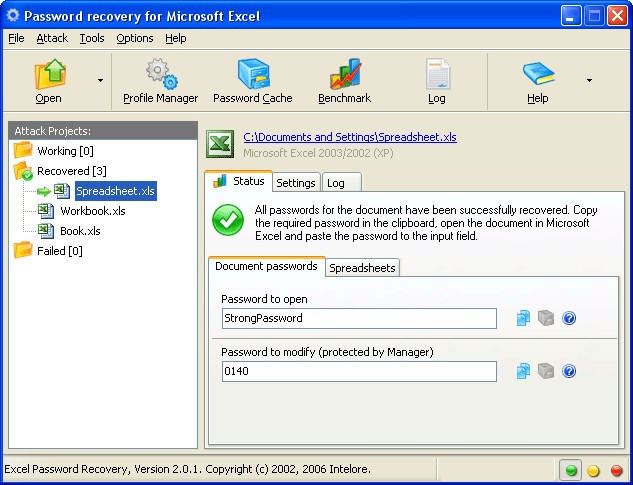Select the Spreadsheets tab
Image resolution: width=633 pixels, height=485 pixels.
click(x=362, y=268)
